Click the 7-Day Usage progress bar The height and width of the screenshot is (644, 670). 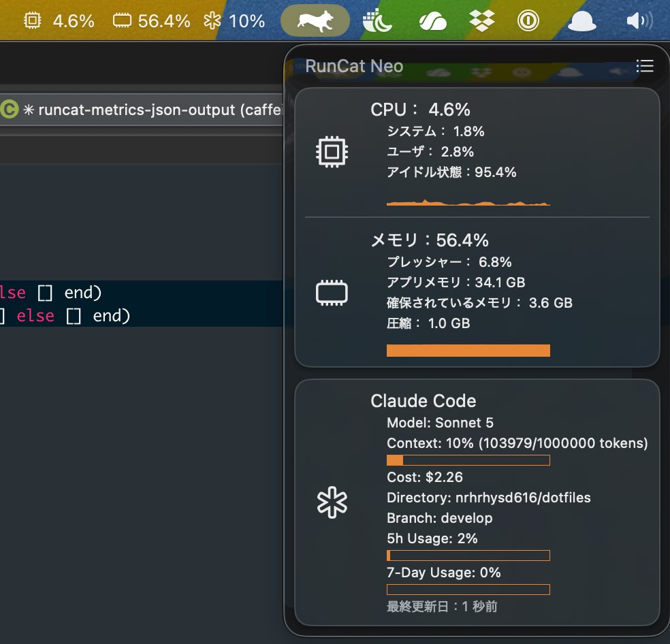tap(468, 590)
